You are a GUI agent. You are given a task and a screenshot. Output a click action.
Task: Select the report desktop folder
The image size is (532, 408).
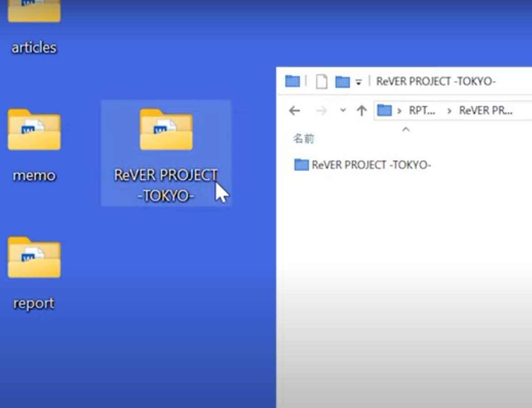(x=34, y=258)
